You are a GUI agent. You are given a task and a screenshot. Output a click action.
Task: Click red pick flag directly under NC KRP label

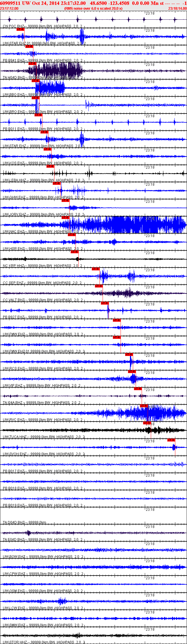coord(95,269)
